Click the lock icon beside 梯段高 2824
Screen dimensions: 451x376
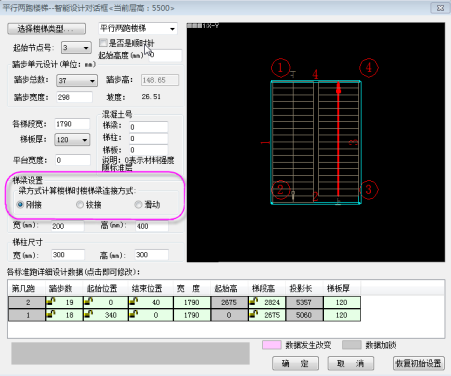coord(254,302)
